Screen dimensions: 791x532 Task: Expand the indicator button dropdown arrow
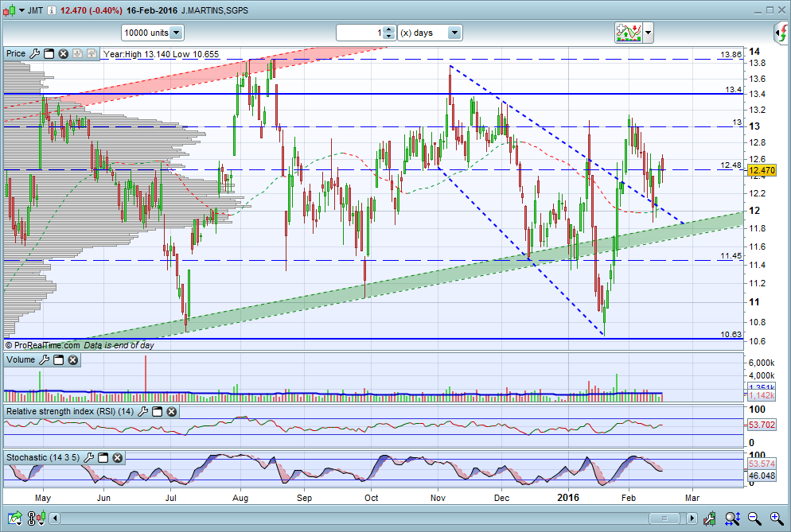(649, 33)
